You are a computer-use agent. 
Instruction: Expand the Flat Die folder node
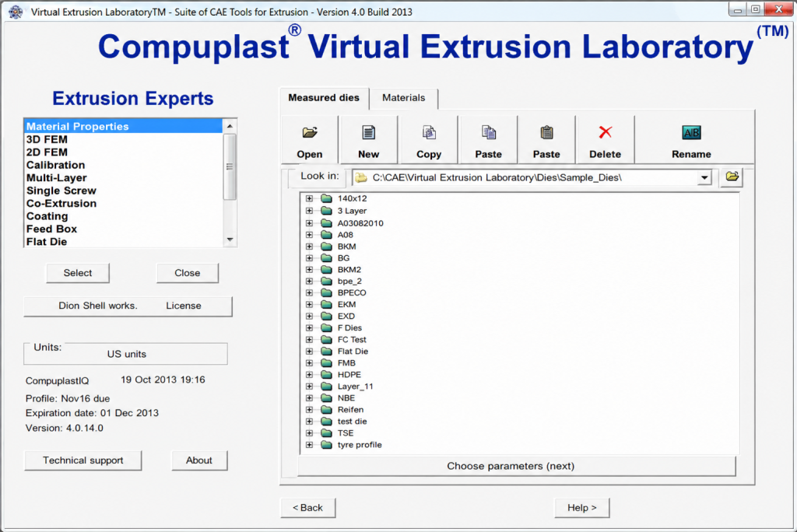coord(309,351)
